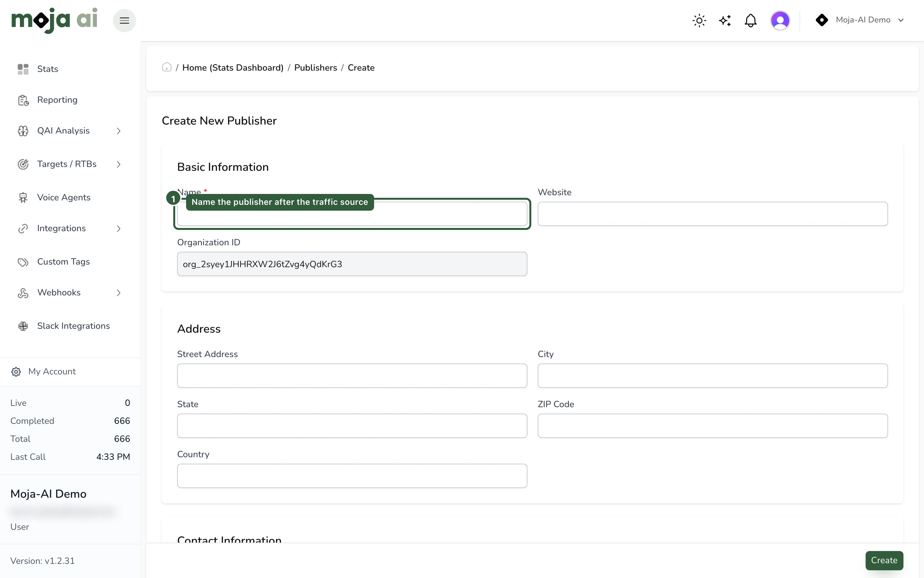Click the Organization ID field
Screen dimensions: 924x578
click(352, 264)
